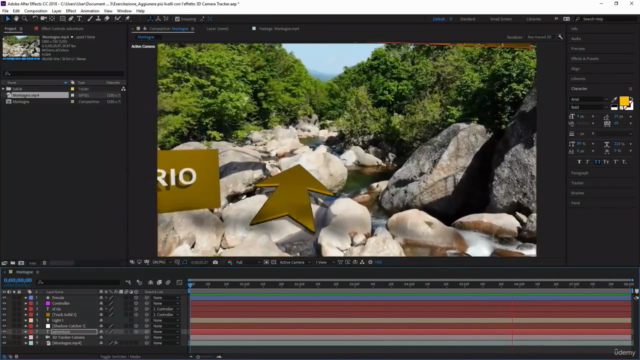Screen dimensions: 640x360
Task: Switch to the Small Screen workspace
Action: [x=501, y=19]
